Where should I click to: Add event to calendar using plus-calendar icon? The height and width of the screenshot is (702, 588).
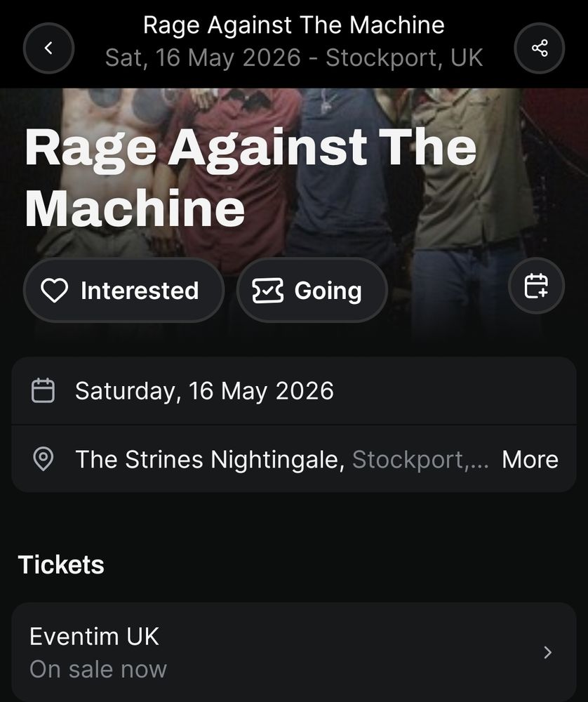click(x=536, y=286)
